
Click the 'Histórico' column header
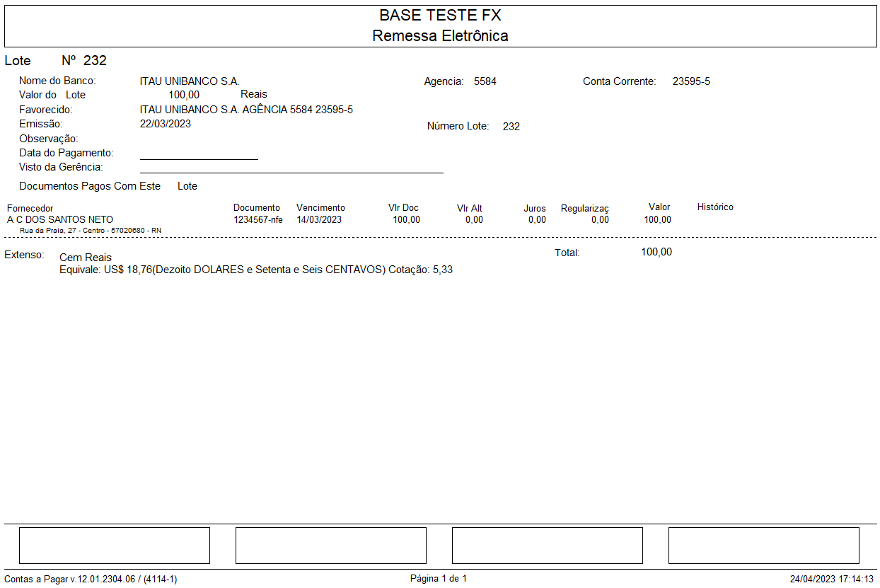tap(715, 207)
